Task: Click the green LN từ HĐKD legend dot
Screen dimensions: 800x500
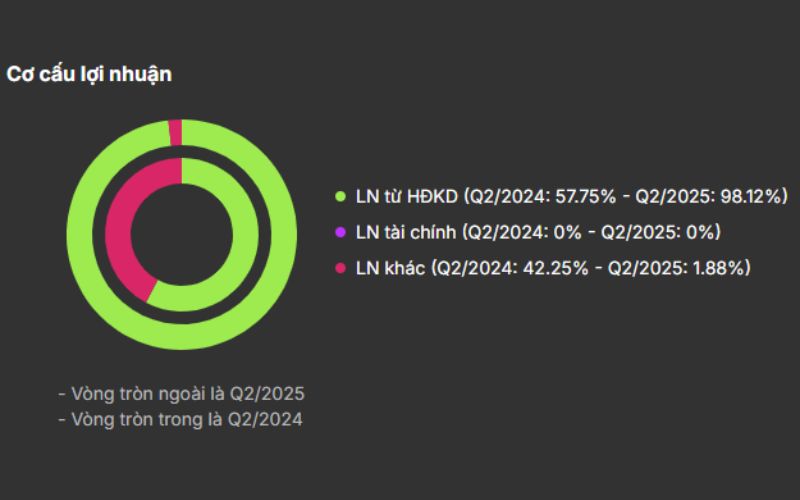Action: 340,196
